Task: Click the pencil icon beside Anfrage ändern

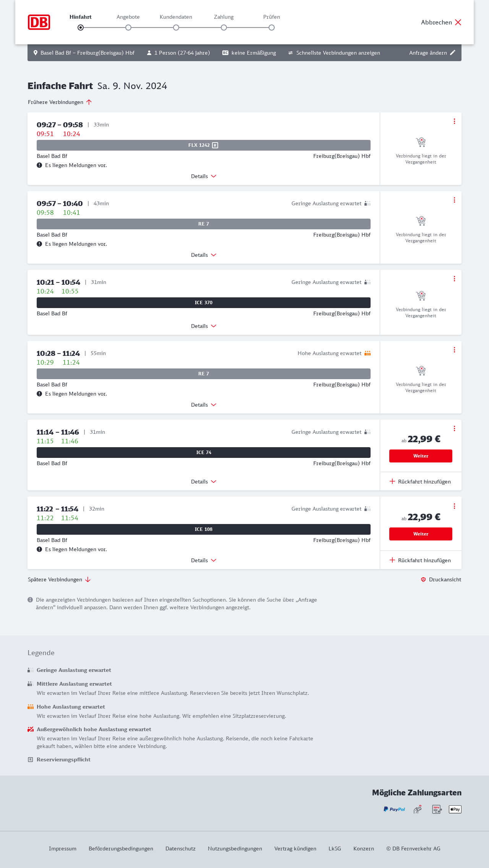Action: 453,53
